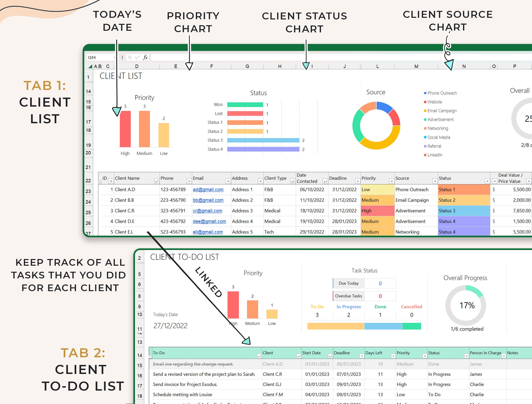This screenshot has width=532, height=404.
Task: Click the Priority column filter icon
Action: pos(392,181)
